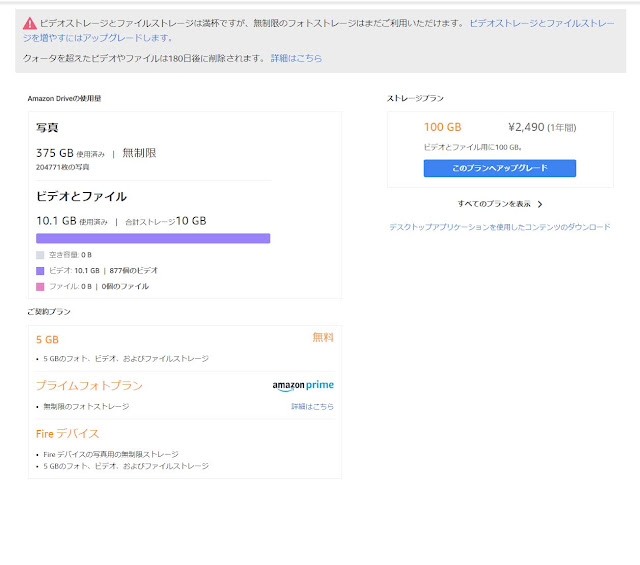Click the ¥2,490 (1年間) price
This screenshot has height=565, width=640.
click(542, 127)
